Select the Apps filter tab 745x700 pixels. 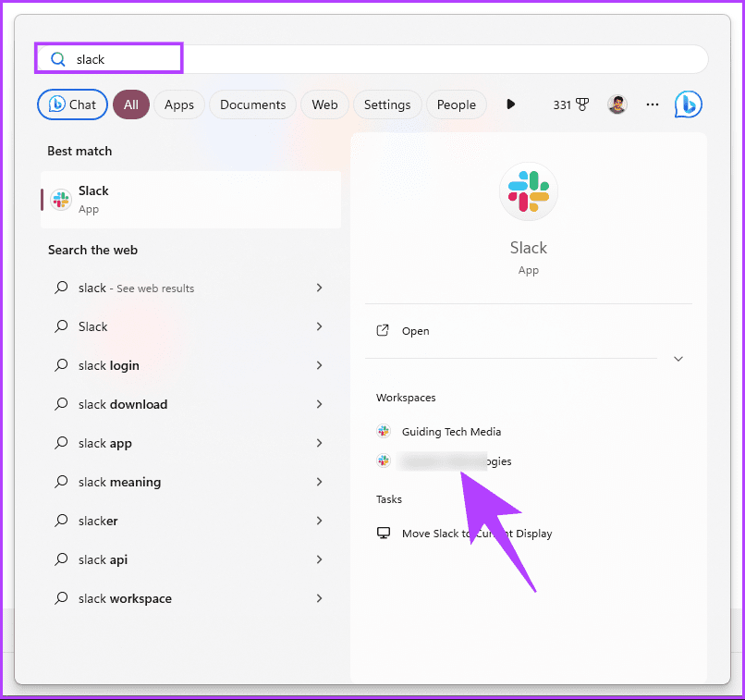[178, 104]
